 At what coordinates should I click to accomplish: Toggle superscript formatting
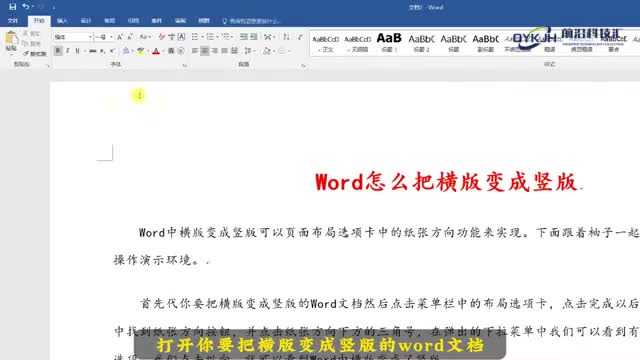[x=112, y=51]
